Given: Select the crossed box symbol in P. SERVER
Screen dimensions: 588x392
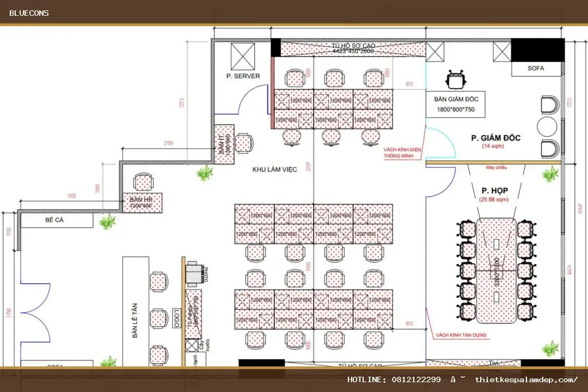Looking at the screenshot, I should click(x=243, y=56).
